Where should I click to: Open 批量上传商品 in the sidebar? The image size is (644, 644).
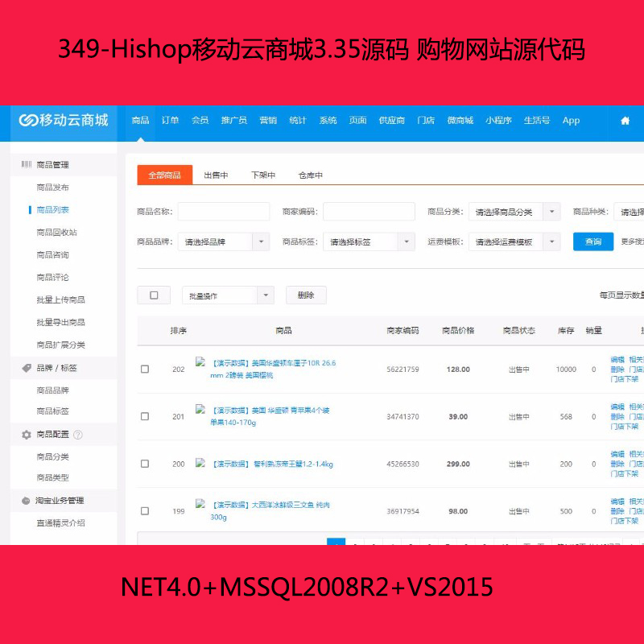pos(61,299)
